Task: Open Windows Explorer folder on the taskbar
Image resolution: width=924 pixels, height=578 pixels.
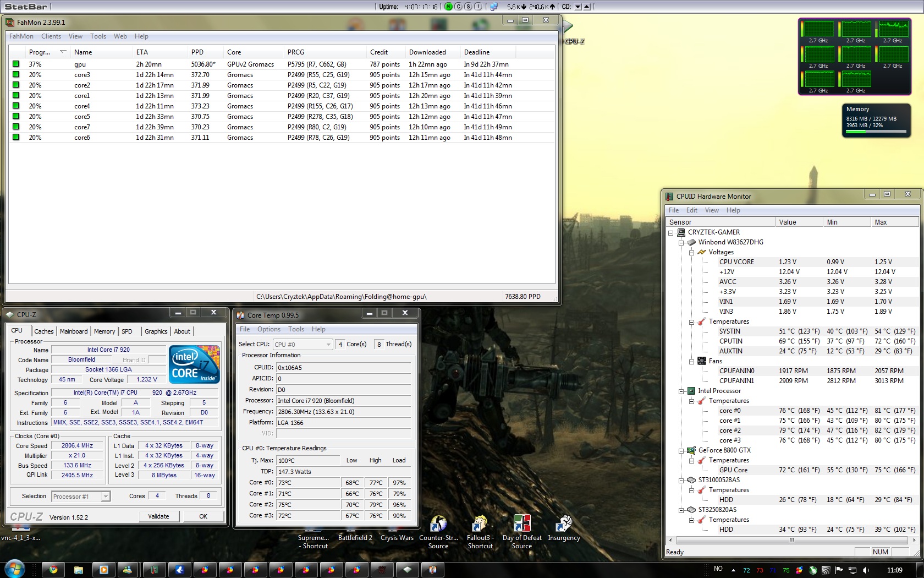Action: pos(79,570)
